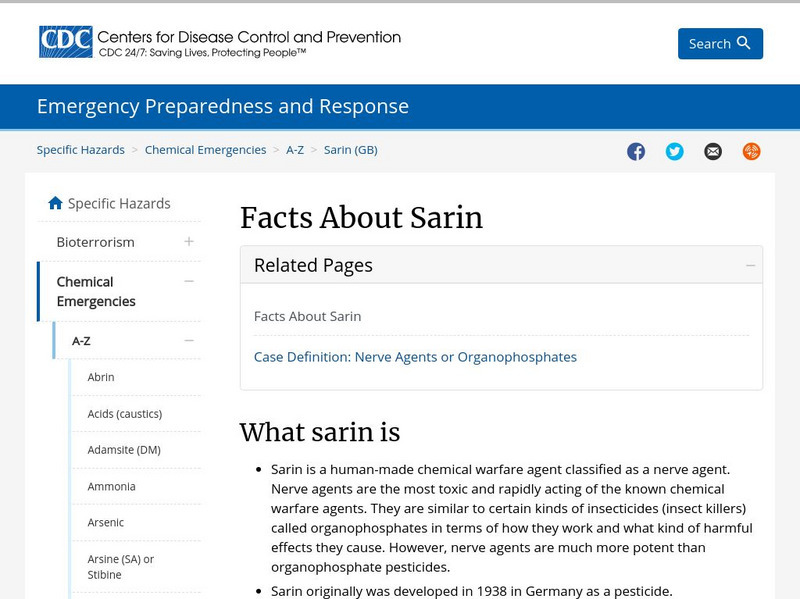Image resolution: width=800 pixels, height=599 pixels.
Task: Open the Abrin page from sidebar
Action: [99, 377]
